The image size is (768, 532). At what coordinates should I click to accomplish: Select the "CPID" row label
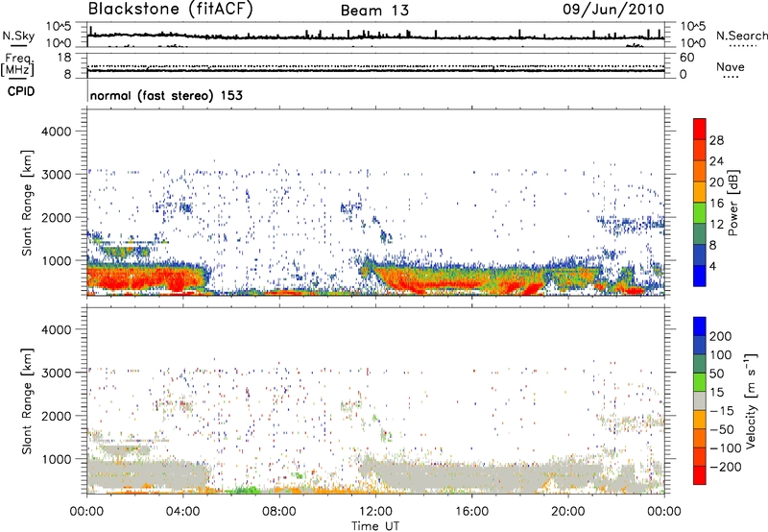(x=21, y=91)
